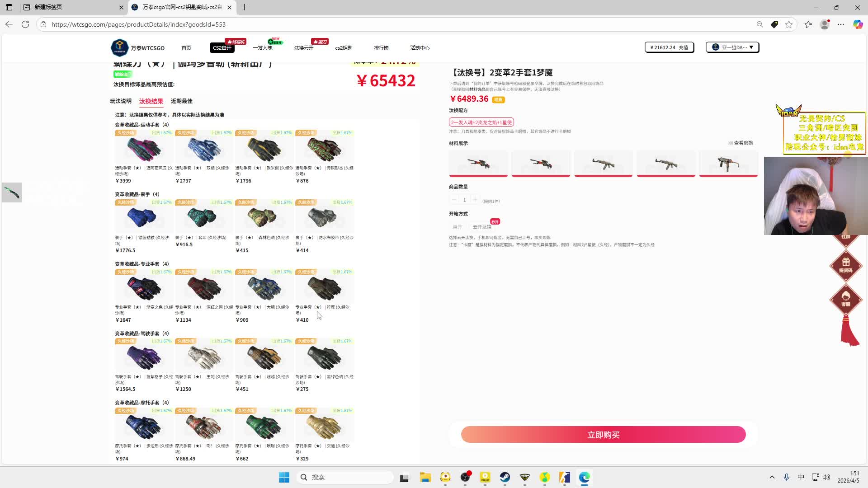Viewport: 868px width, 488px height.
Task: Expand hidden system tray icons chevron
Action: [772, 477]
